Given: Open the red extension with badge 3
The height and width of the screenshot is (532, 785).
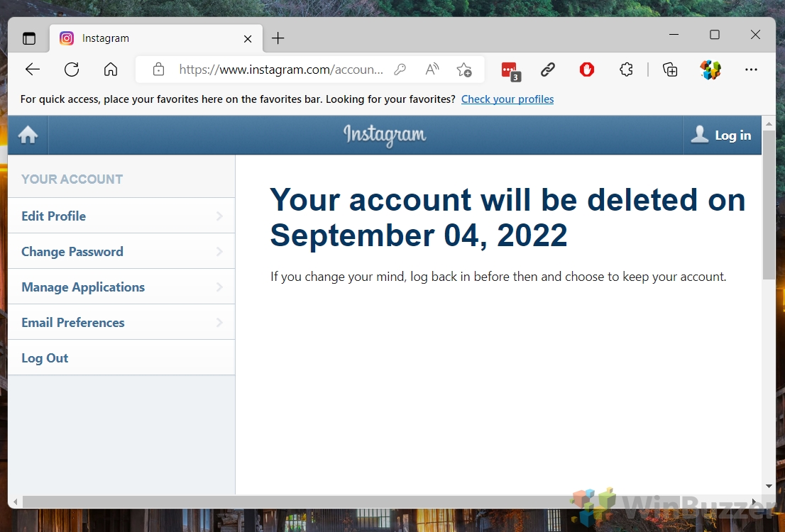Looking at the screenshot, I should point(510,70).
